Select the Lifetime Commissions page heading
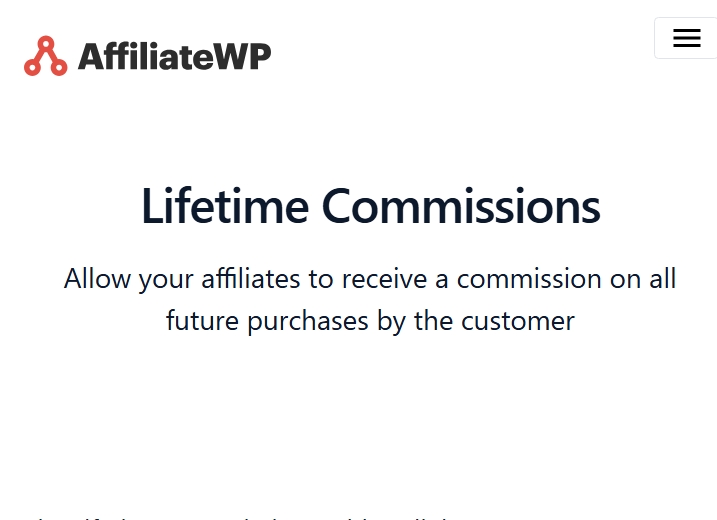 coord(371,206)
